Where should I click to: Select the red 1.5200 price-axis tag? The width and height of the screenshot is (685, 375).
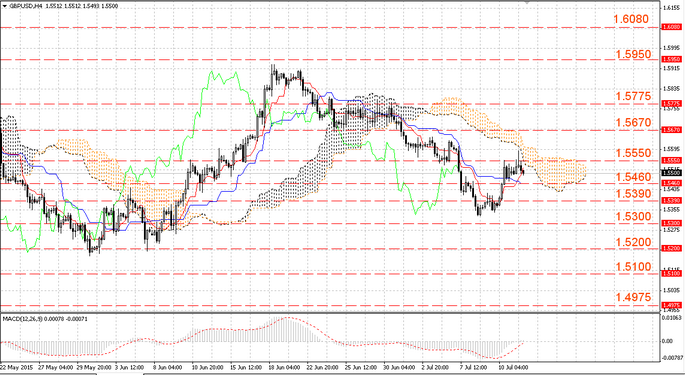pyautogui.click(x=671, y=248)
